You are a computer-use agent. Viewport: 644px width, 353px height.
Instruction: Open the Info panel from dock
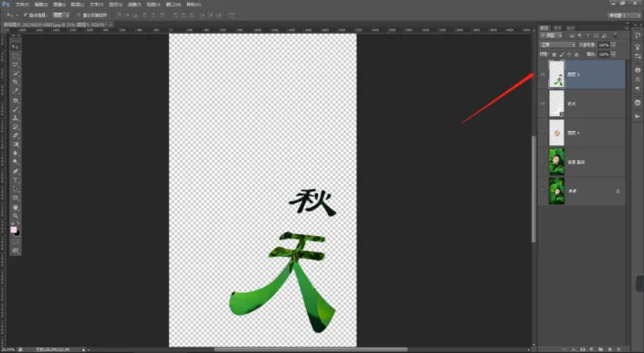click(638, 70)
